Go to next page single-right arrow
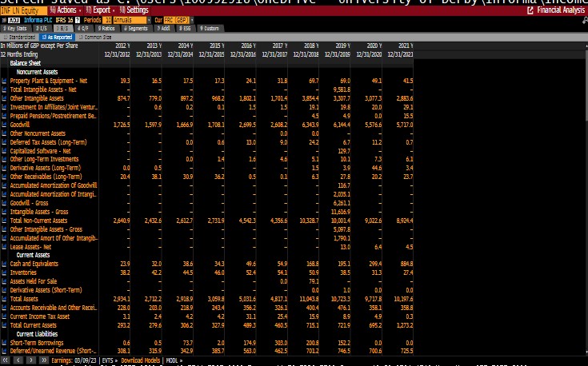This screenshot has height=366, width=588. click(30, 360)
